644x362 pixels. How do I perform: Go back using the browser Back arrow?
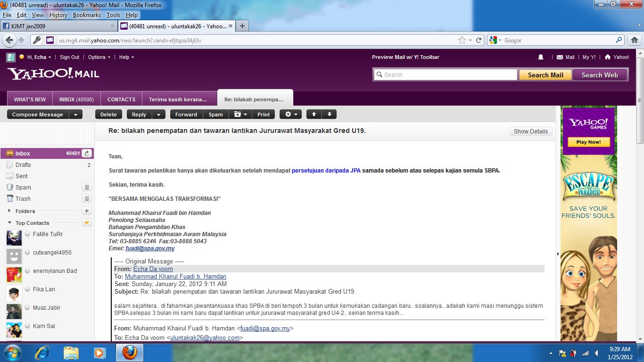9,41
